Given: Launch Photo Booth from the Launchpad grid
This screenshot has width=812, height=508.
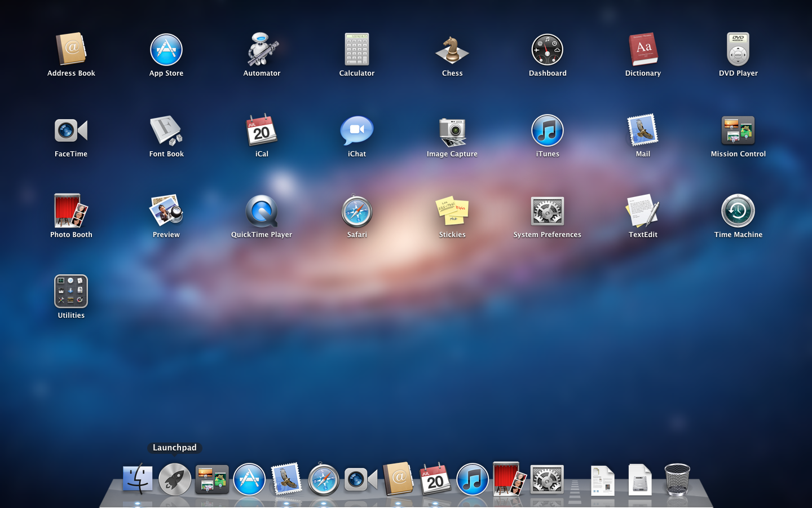Looking at the screenshot, I should tap(71, 211).
